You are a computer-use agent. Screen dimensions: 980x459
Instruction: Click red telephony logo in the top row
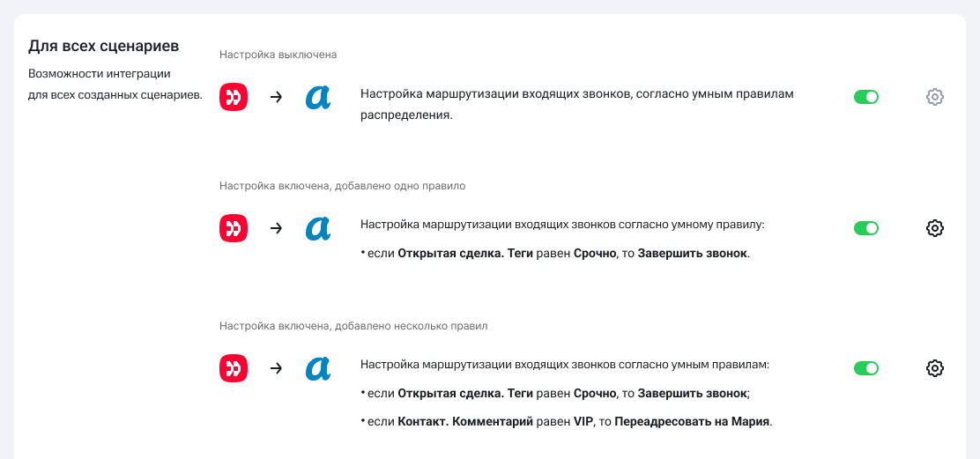234,97
